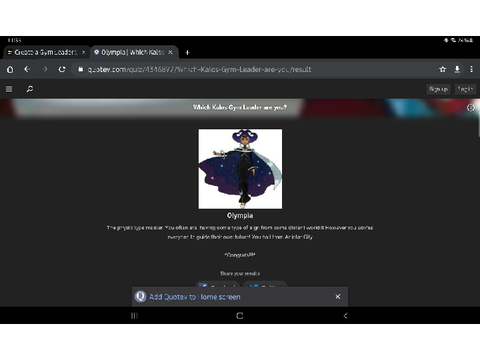
Task: Open the Quotev search magnifier
Action: [30, 89]
